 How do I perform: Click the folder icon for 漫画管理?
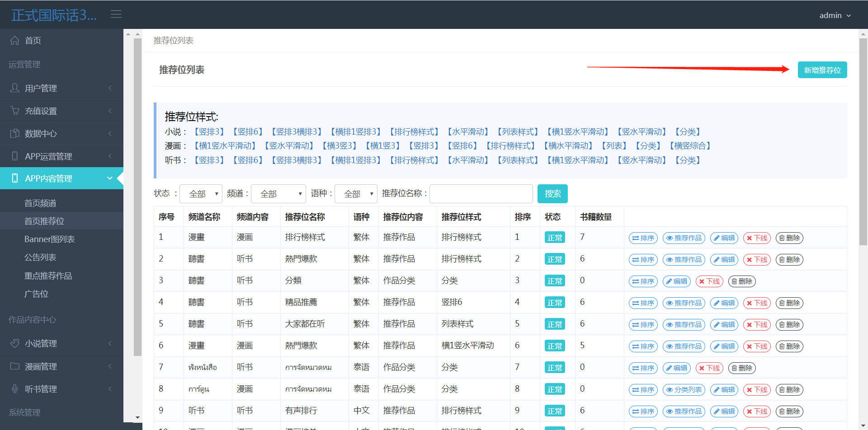pos(15,366)
